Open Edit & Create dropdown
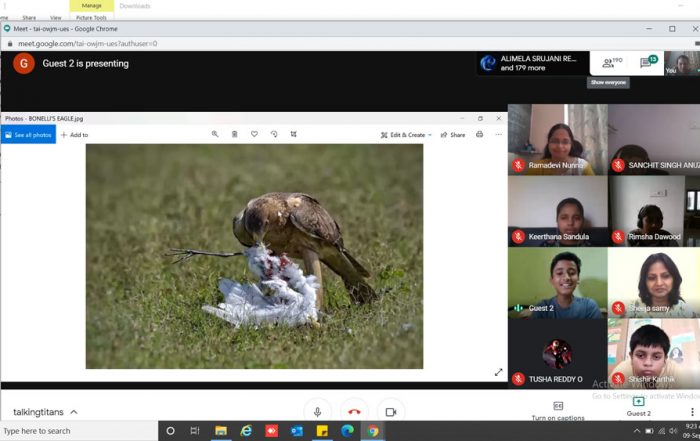 [x=406, y=135]
